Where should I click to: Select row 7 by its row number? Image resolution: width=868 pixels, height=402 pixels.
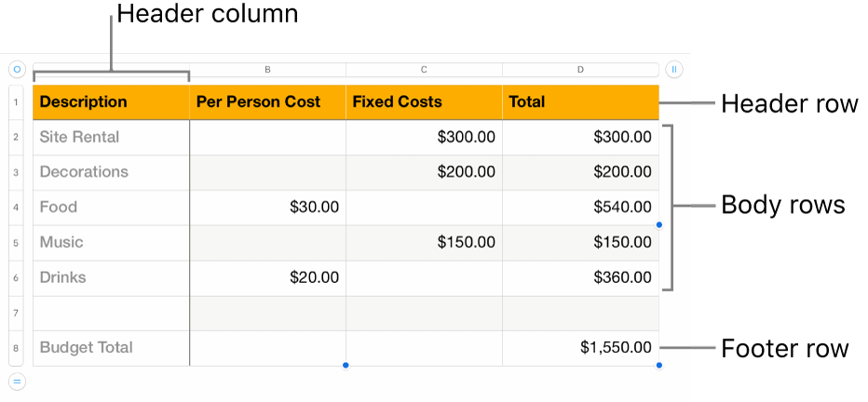[17, 314]
